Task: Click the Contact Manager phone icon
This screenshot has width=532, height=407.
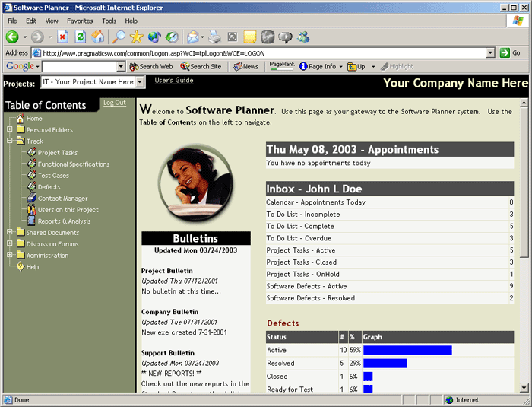Action: click(32, 198)
